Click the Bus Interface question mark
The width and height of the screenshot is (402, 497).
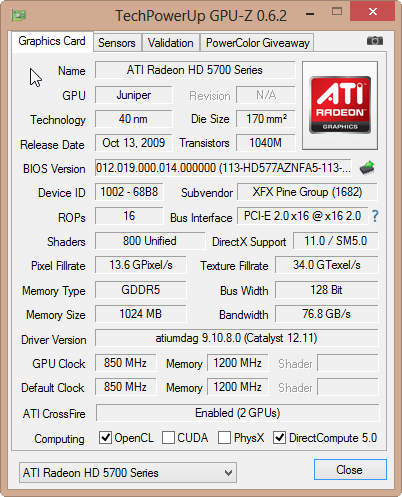tap(375, 216)
